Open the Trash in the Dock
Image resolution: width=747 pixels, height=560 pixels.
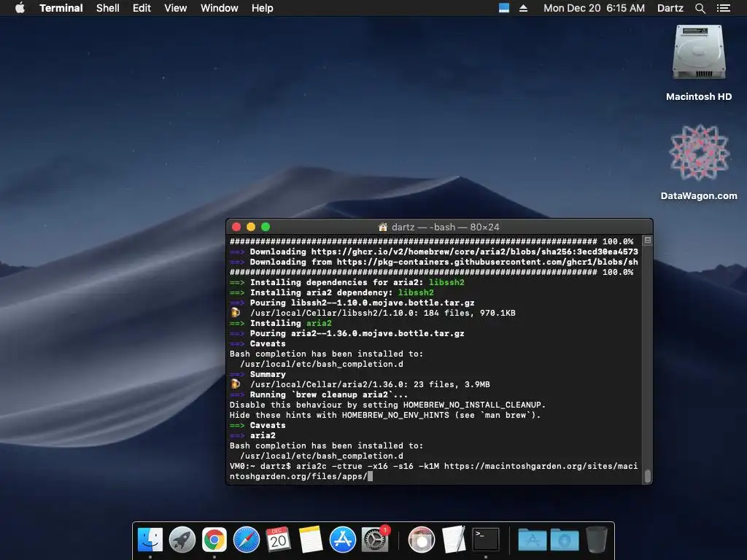596,540
